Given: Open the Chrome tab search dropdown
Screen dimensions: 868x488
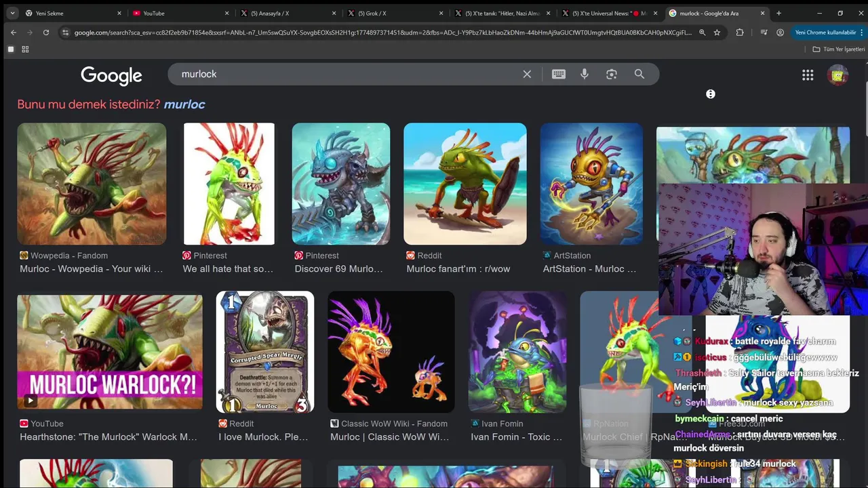Looking at the screenshot, I should (12, 13).
